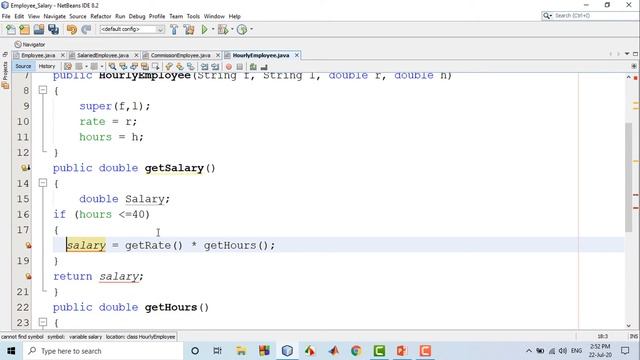Click Shift Line Left editor icon
Screen dimensions: 640x360
204,67
